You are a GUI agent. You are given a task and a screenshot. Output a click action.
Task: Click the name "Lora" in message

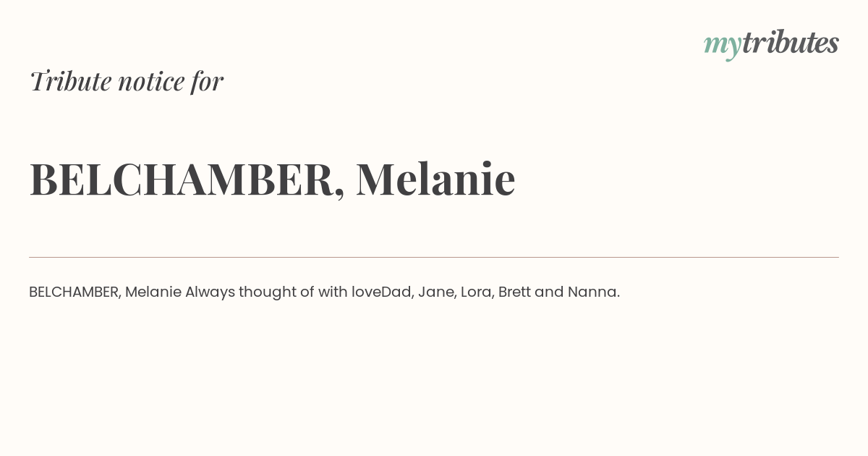tap(476, 292)
